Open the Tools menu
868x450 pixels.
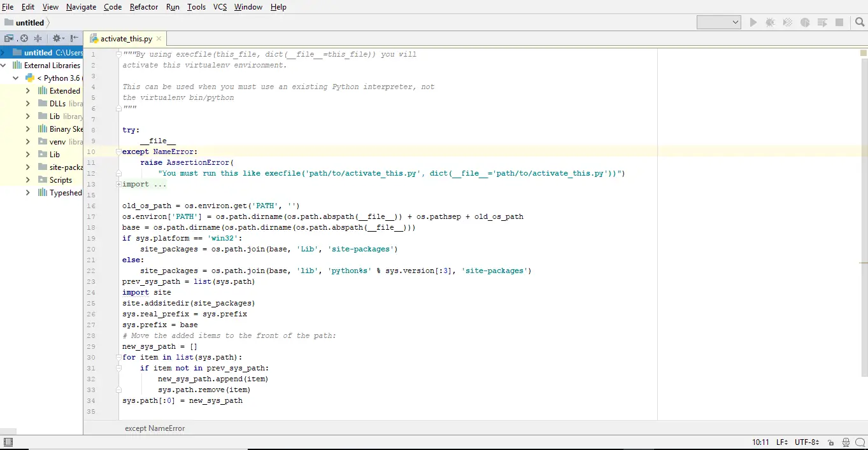pos(196,7)
